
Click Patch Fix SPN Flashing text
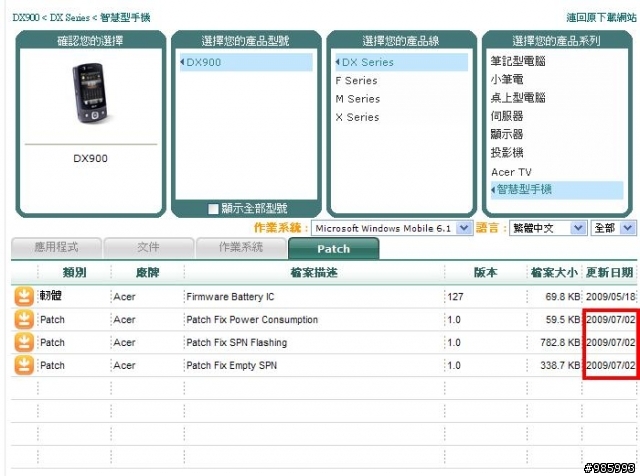[x=237, y=343]
